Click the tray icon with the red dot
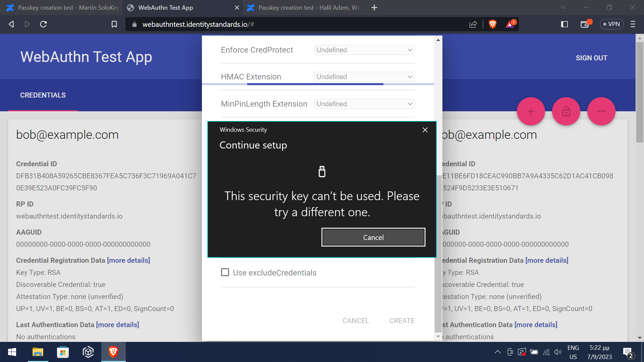Image resolution: width=644 pixels, height=362 pixels. 522,352
